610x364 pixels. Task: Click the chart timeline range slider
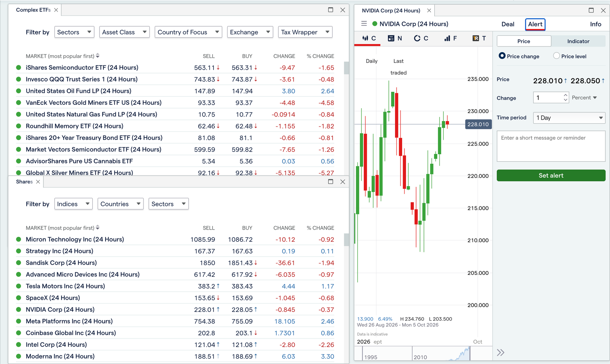(423, 353)
